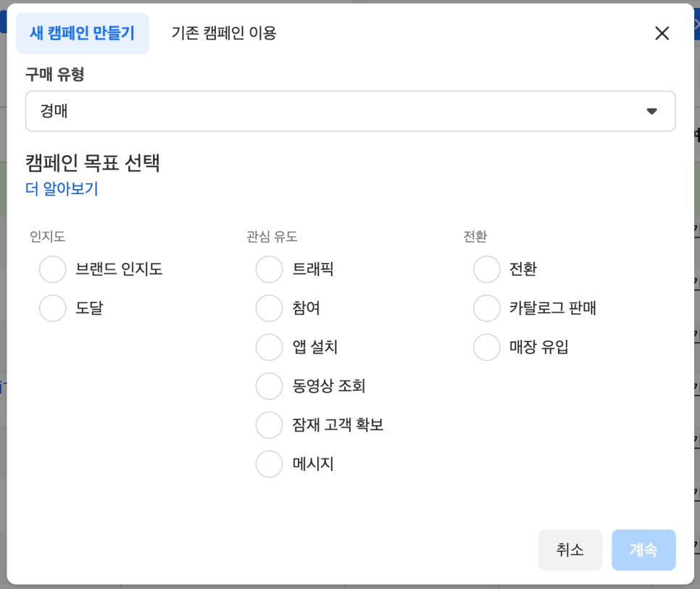Select the 도달 radio button
Image resolution: width=700 pixels, height=589 pixels.
tap(53, 308)
